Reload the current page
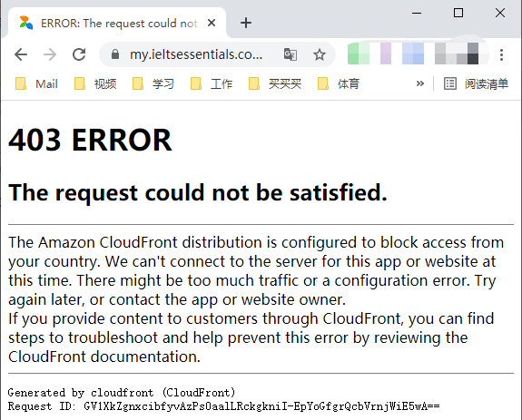522x420 pixels. [79, 54]
